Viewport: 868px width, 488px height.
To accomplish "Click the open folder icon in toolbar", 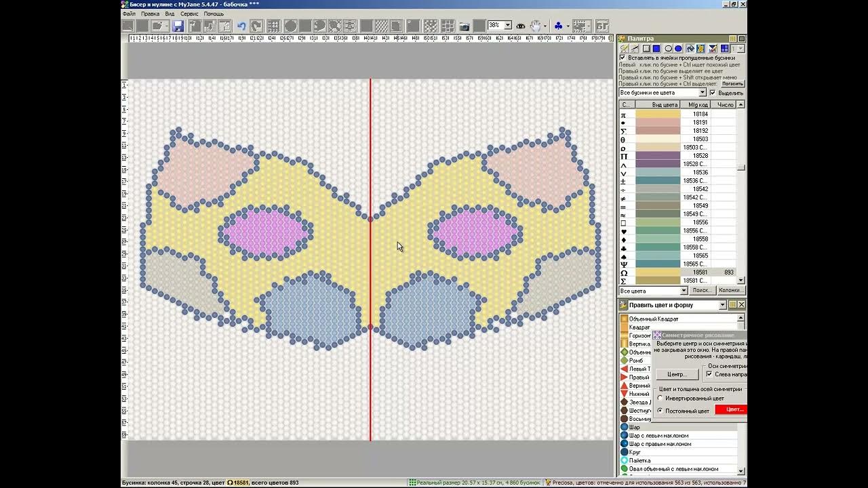I will point(157,26).
